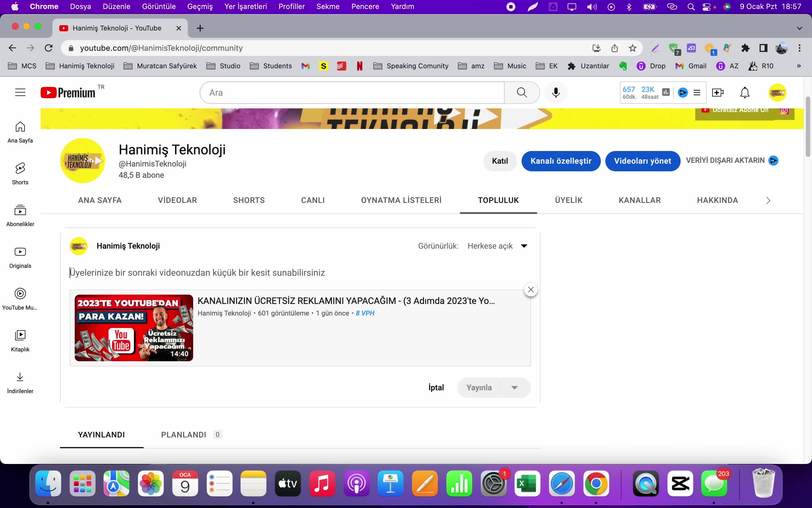The width and height of the screenshot is (812, 508).
Task: Open İndirilenler in the sidebar
Action: (x=20, y=383)
